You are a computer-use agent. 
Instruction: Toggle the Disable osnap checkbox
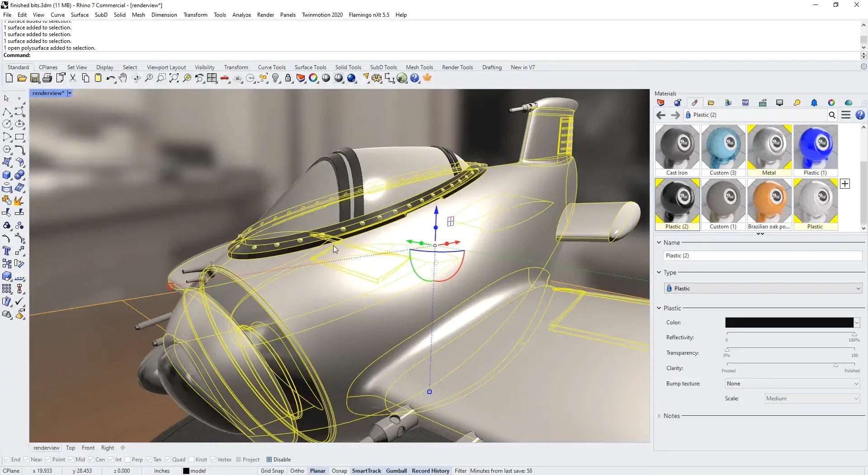click(269, 460)
